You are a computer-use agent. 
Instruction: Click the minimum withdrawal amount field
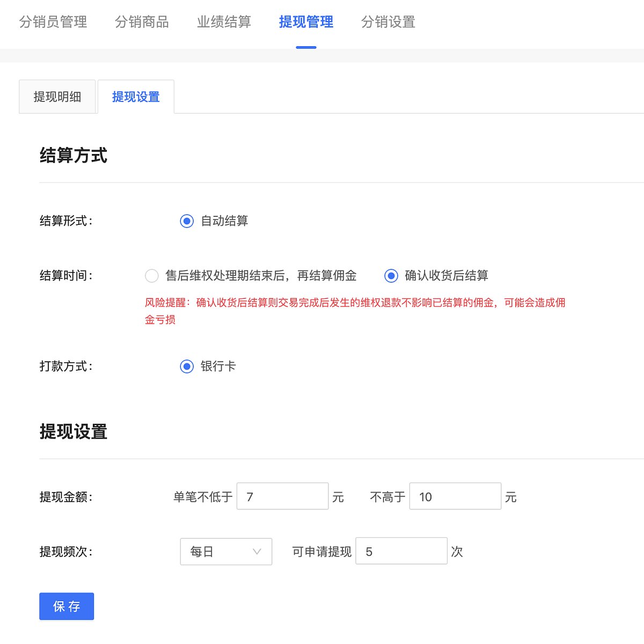(282, 496)
